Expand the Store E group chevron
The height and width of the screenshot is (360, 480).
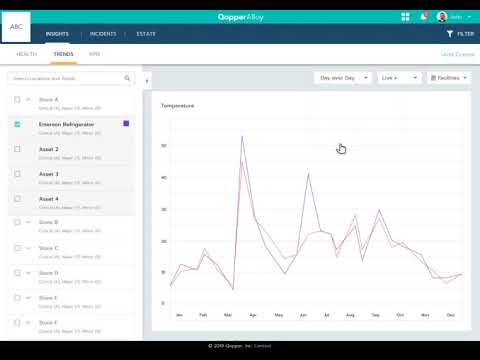28,298
